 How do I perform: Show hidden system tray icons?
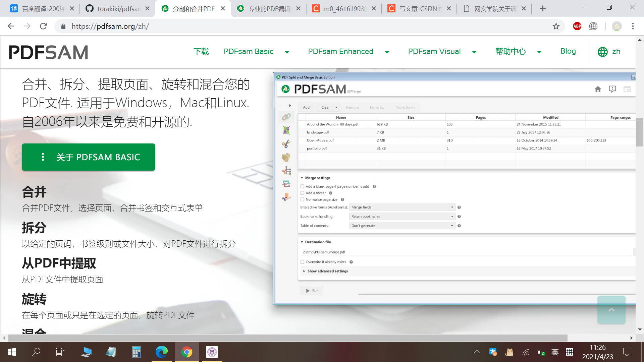477,352
